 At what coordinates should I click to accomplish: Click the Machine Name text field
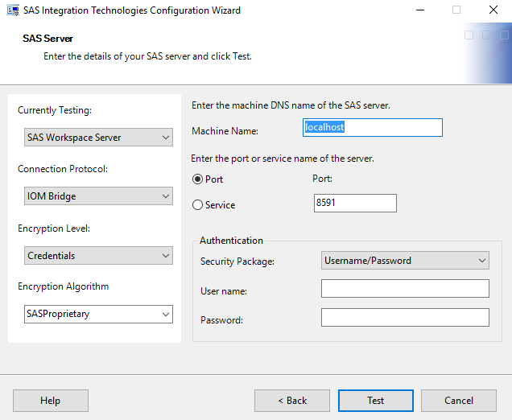click(372, 127)
